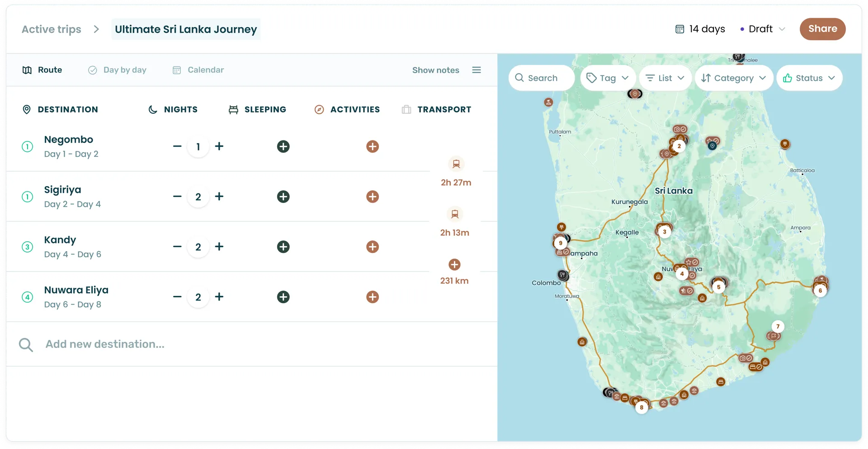This screenshot has width=868, height=449.
Task: Click the train icon between Negombo and Sigiriya
Action: coord(457,164)
